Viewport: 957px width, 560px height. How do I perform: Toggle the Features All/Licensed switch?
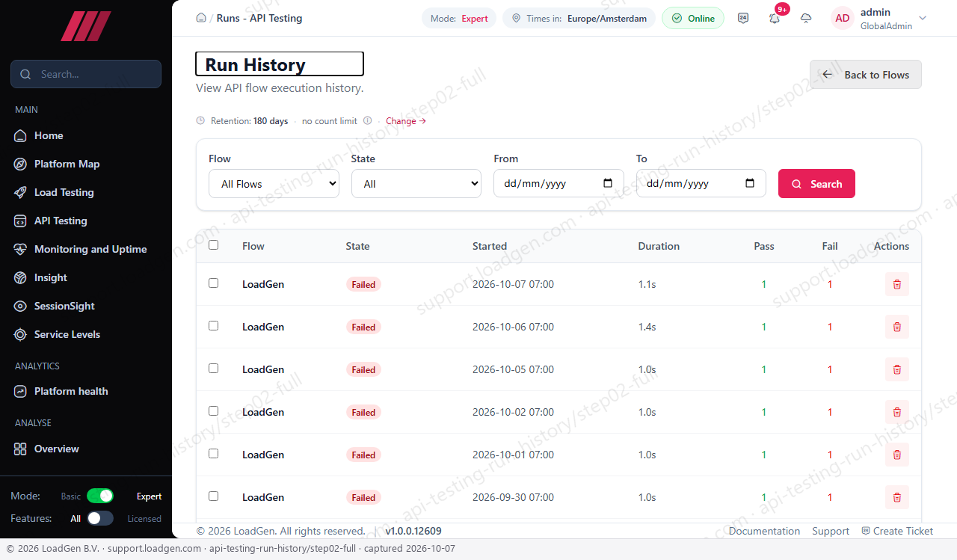(100, 518)
